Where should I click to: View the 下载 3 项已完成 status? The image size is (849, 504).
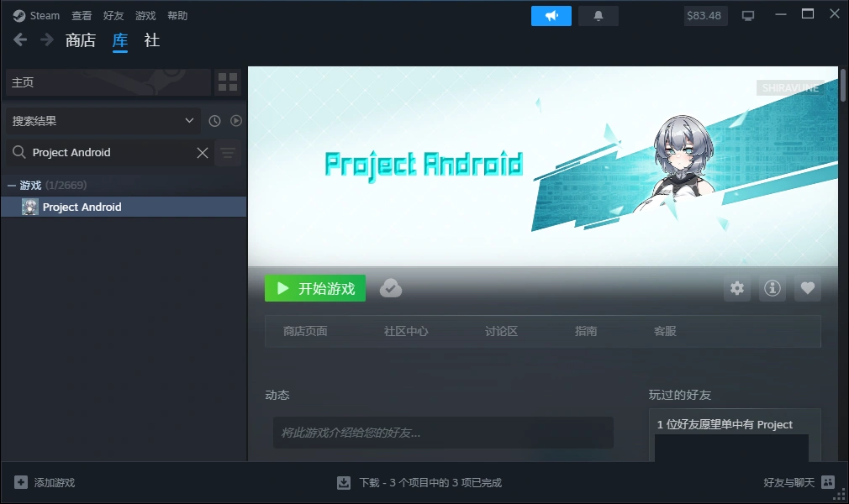tap(430, 482)
